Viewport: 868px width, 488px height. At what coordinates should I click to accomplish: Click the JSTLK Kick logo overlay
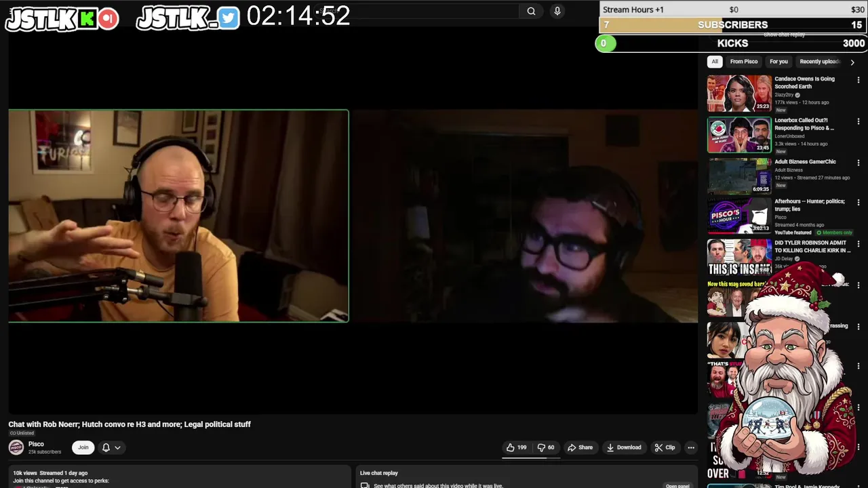(62, 18)
